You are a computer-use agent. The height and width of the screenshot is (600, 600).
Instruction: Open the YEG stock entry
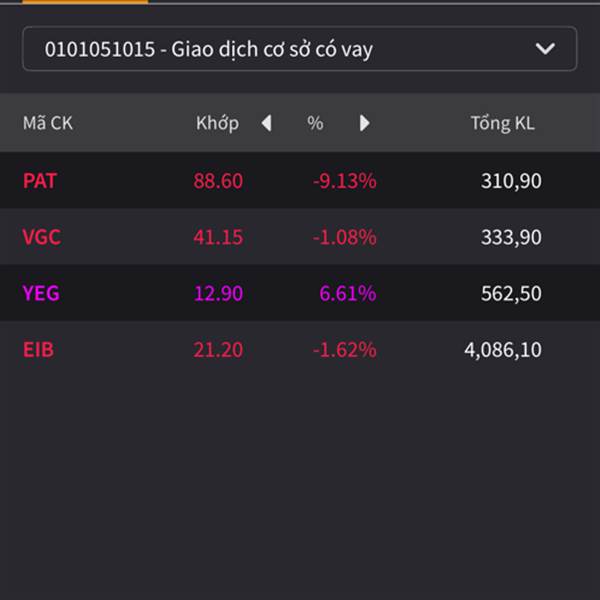pos(41,294)
